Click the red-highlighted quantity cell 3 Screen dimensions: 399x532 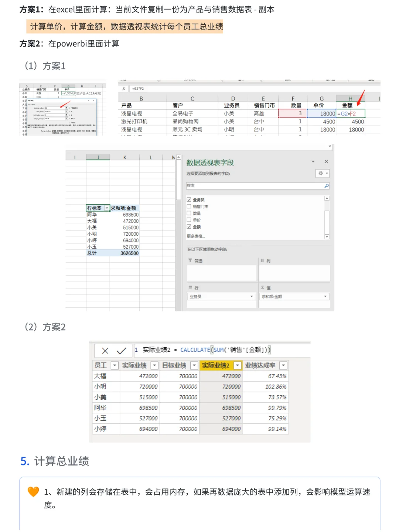tap(293, 113)
